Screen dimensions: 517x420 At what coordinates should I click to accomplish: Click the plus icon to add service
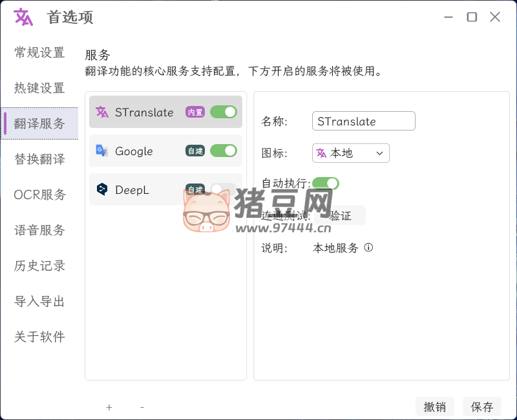[x=109, y=407]
